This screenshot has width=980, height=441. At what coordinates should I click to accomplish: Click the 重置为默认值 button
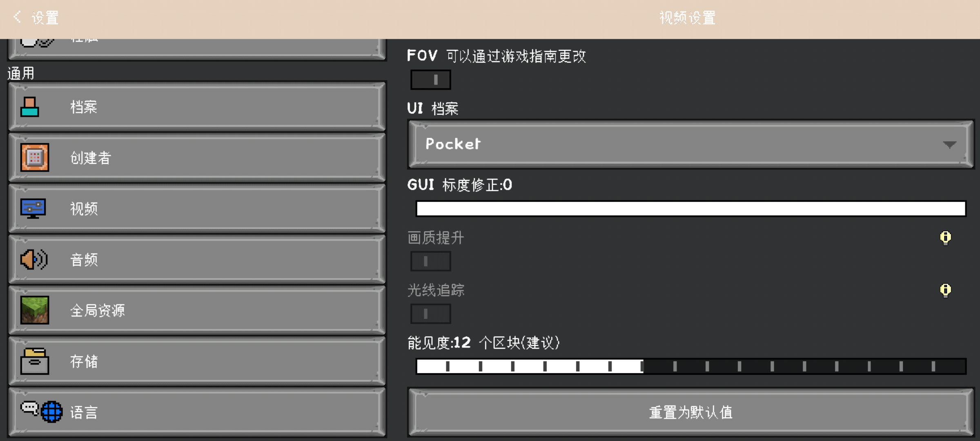coord(690,412)
